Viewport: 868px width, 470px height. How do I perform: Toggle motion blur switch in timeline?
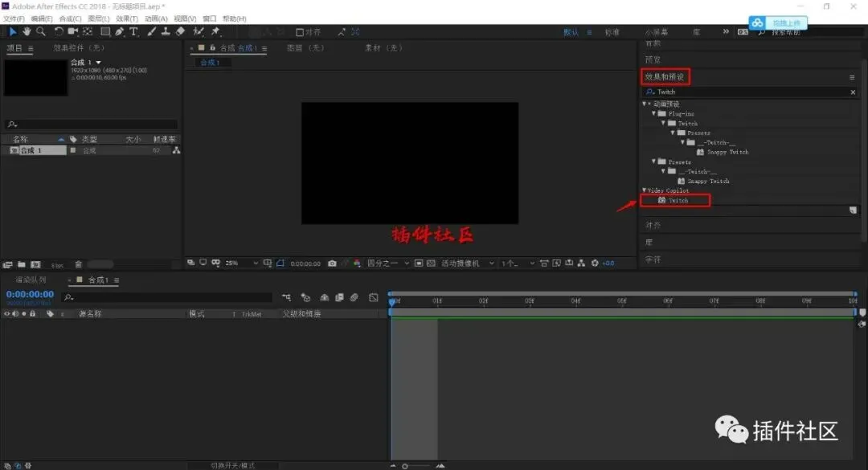[354, 297]
